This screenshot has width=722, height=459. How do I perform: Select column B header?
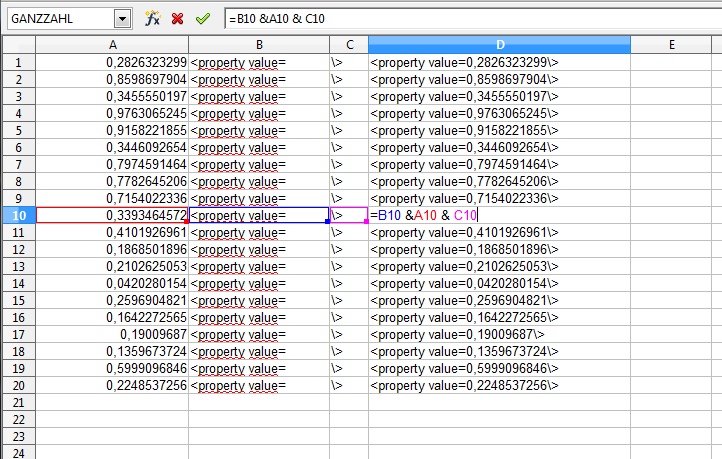pyautogui.click(x=259, y=44)
